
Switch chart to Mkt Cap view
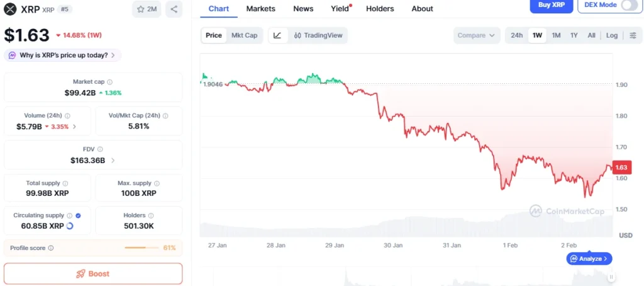244,35
